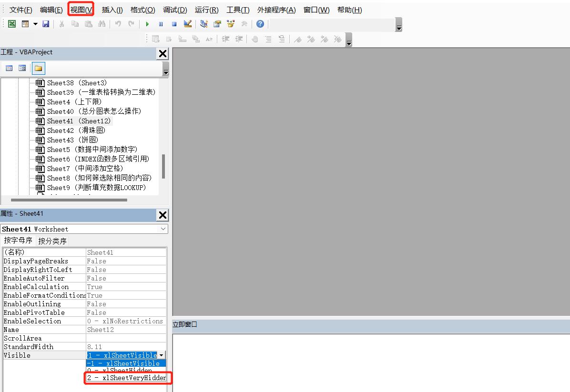Viewport: 570px width, 392px height.
Task: Open Properties Window toolbar icon
Action: point(217,24)
